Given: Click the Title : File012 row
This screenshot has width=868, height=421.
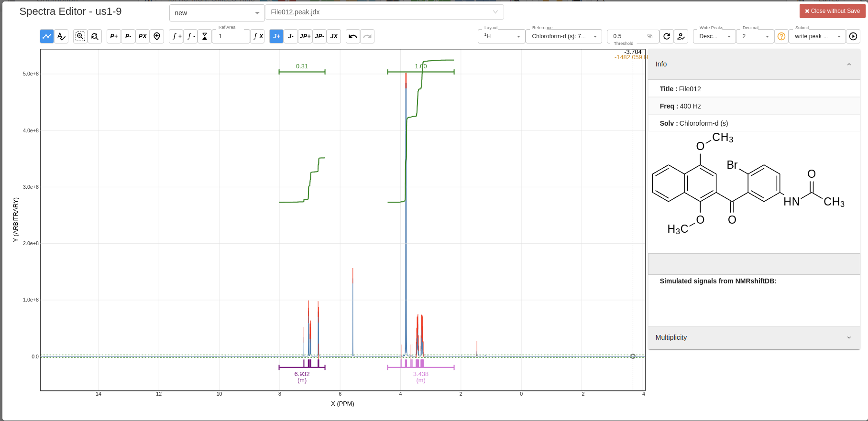Looking at the screenshot, I should [754, 89].
